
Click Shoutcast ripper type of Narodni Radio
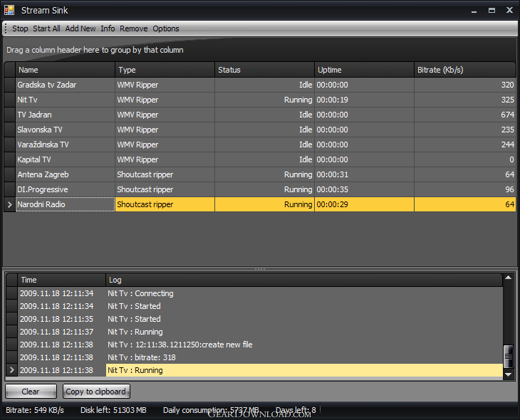coord(165,204)
